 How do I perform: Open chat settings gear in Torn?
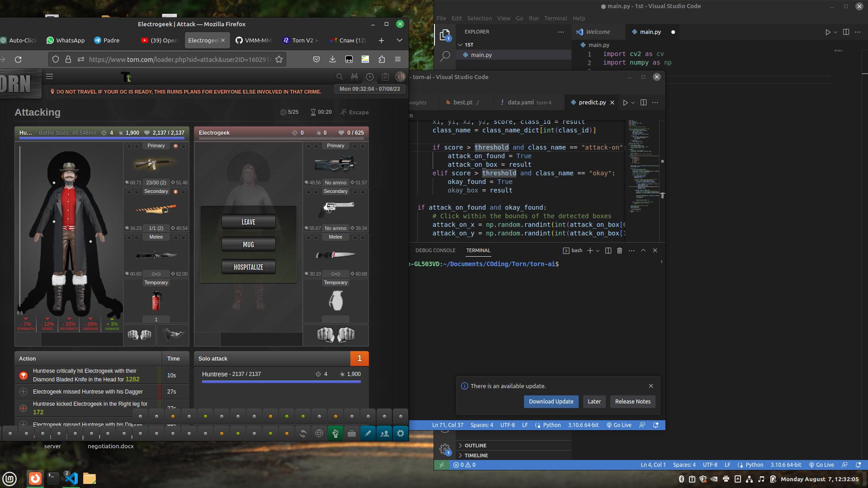click(x=401, y=433)
